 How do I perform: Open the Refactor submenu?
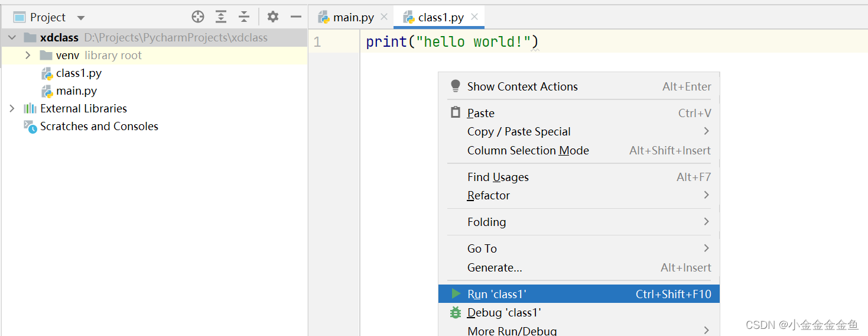click(x=579, y=195)
